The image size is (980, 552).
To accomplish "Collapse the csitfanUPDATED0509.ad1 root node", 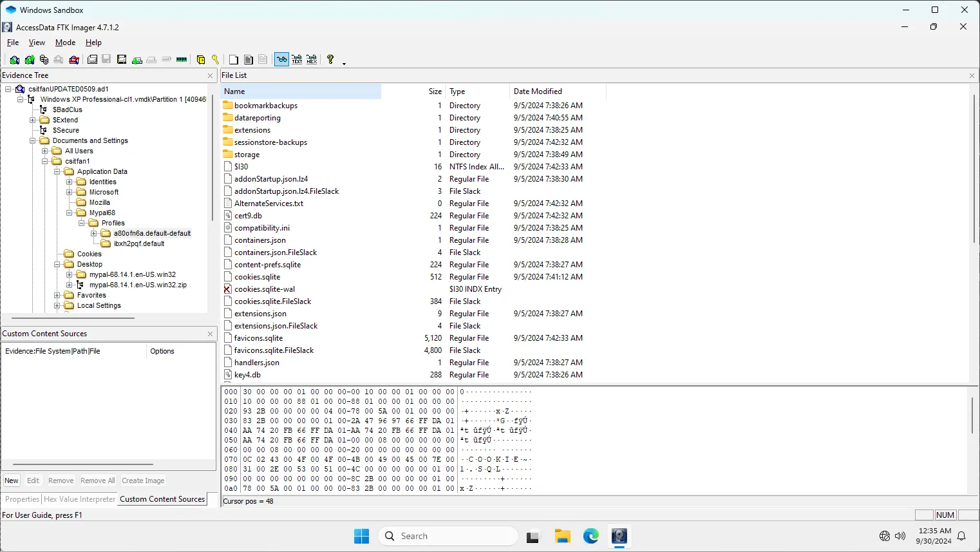I will [8, 89].
